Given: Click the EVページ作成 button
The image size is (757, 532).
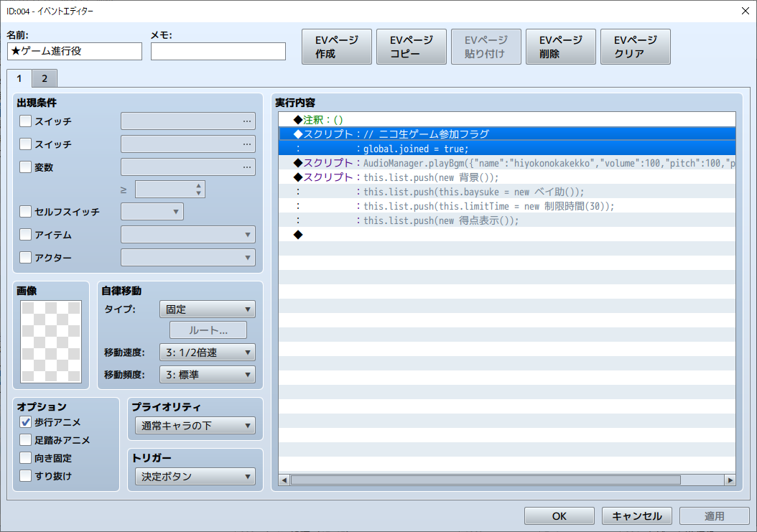Looking at the screenshot, I should (x=337, y=47).
